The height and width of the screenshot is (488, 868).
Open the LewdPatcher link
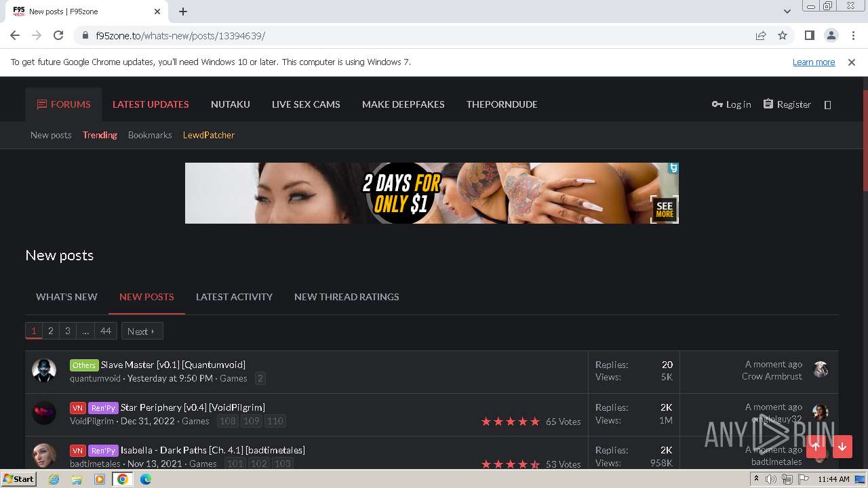[209, 135]
